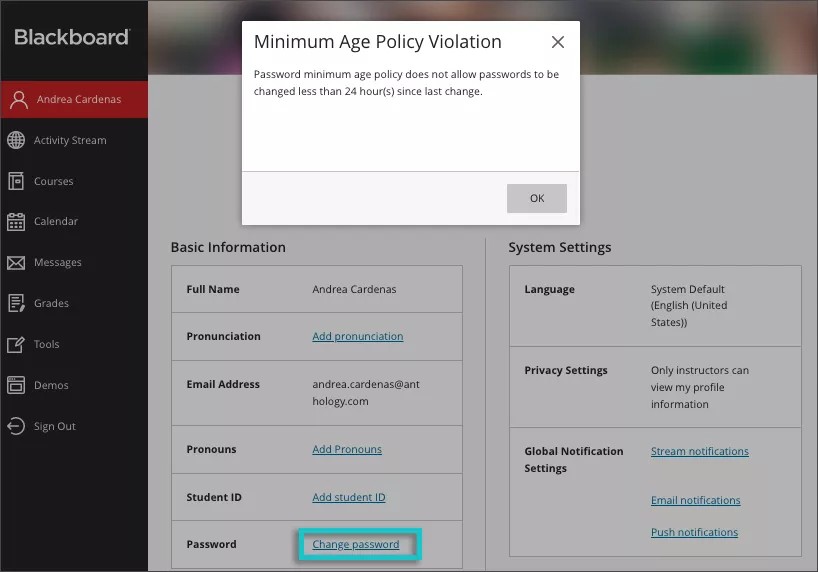Click the Language setting value
Viewport: 818px width, 572px height.
point(688,306)
